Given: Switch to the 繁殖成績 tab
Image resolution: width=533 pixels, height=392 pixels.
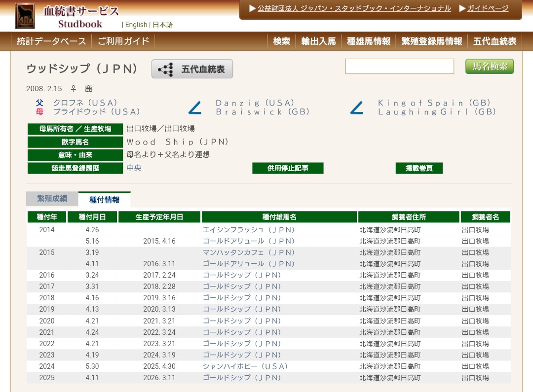Looking at the screenshot, I should coord(52,199).
